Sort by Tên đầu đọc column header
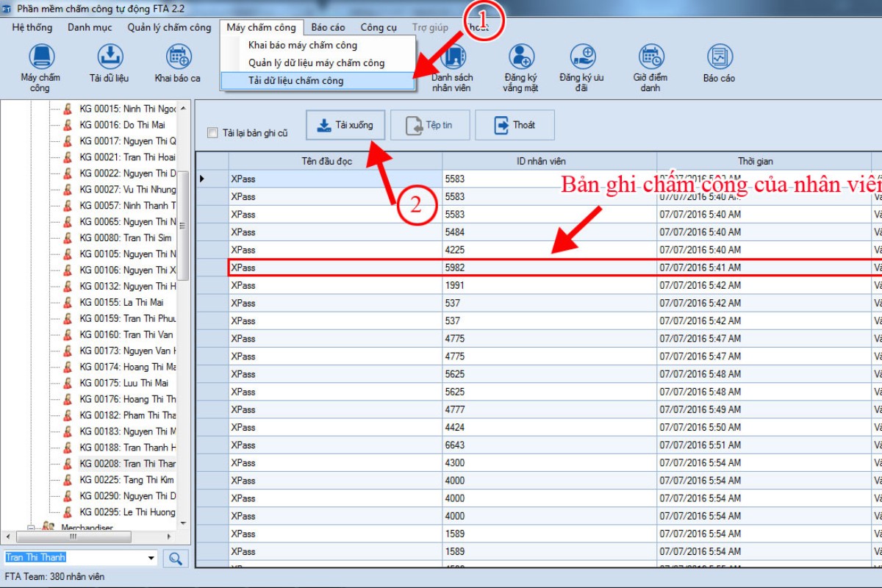The height and width of the screenshot is (588, 882). [335, 161]
